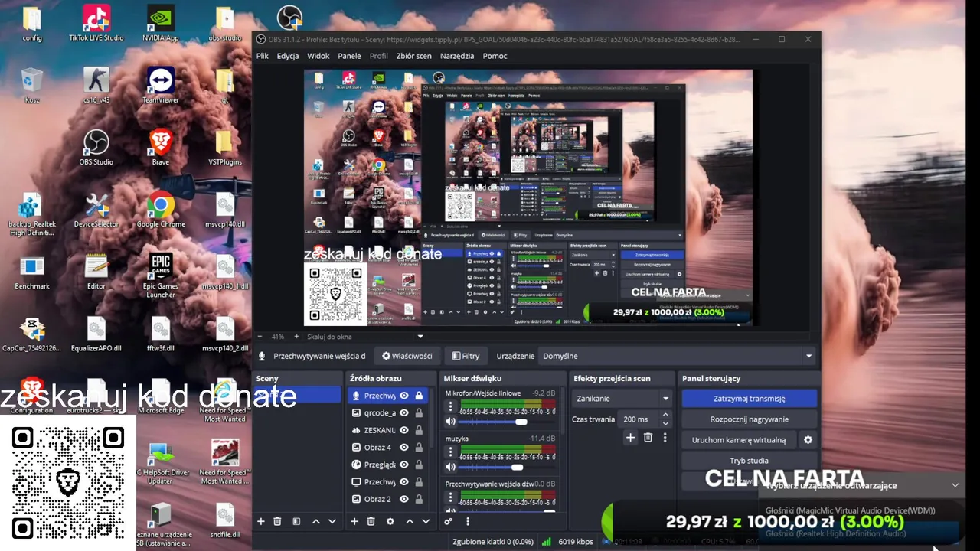This screenshot has width=980, height=551.
Task: Select Głośniki (MagicMic Virtual Audio Device) entry
Action: point(850,510)
